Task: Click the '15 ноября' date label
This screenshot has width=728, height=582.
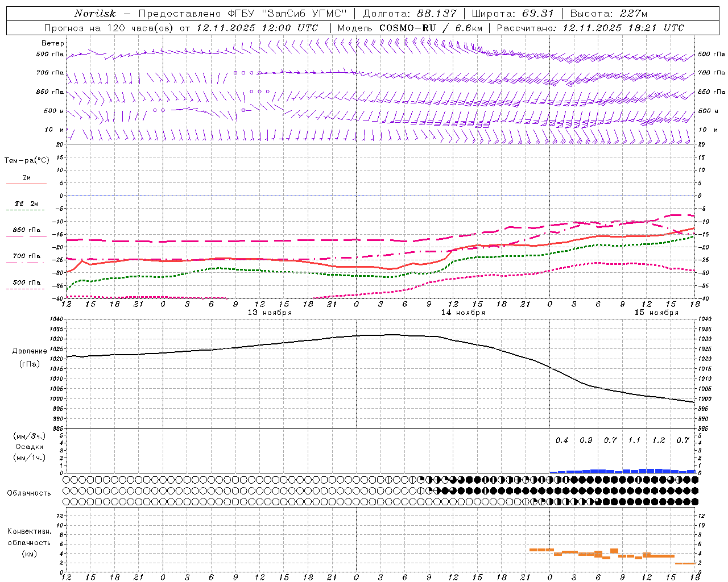Action: 656,313
